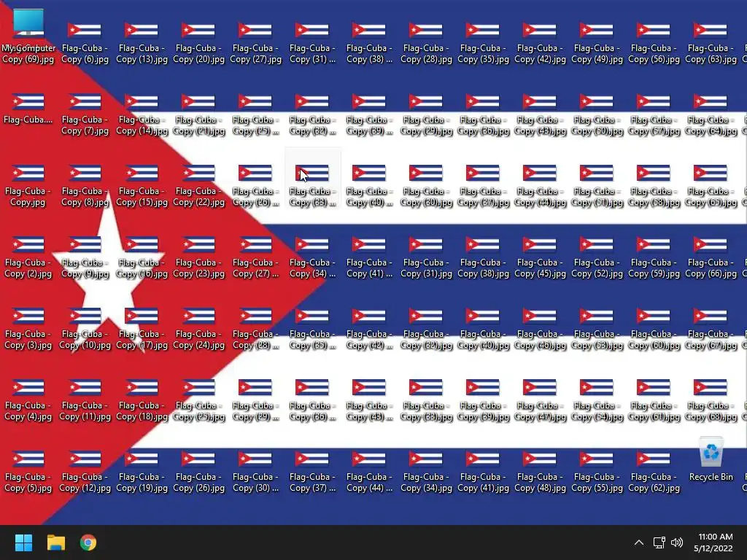Select Flag-Cuba - Copy (65).jpg
747x560 pixels.
click(711, 186)
